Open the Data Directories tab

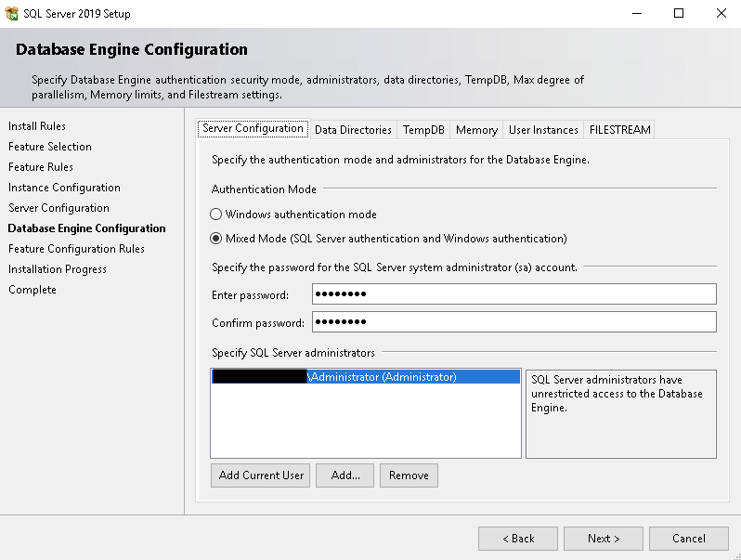point(353,130)
